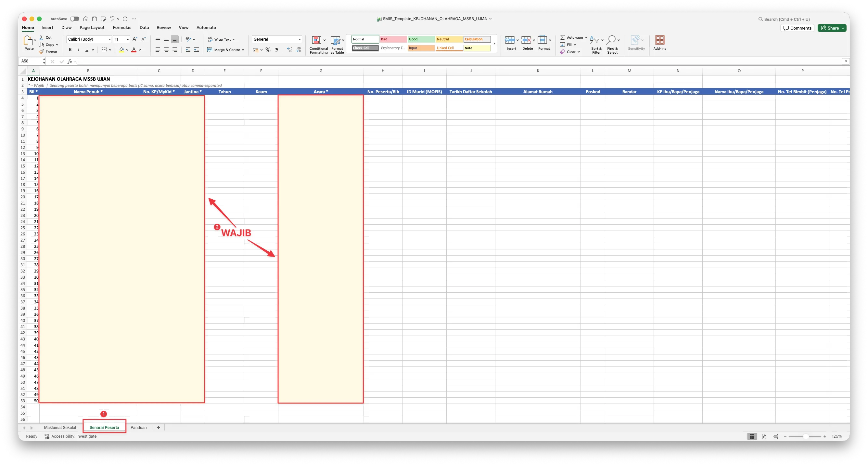Open Conditional Formatting
The height and width of the screenshot is (465, 868).
click(318, 45)
